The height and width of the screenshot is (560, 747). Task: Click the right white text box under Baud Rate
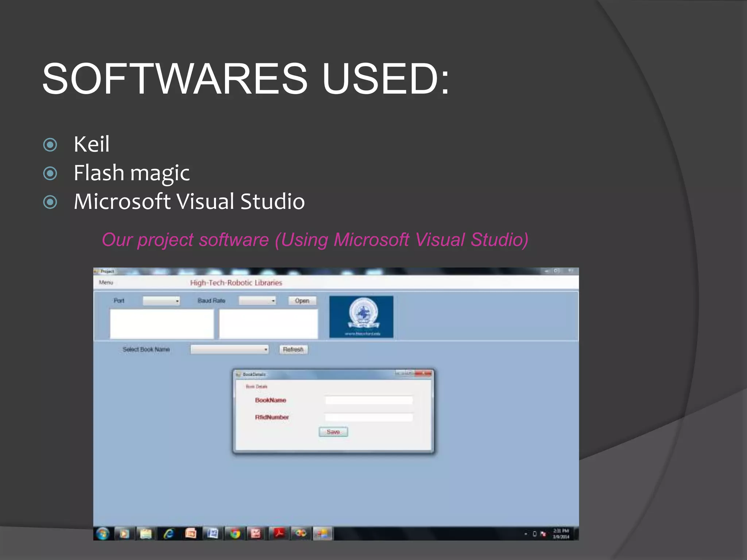pos(268,324)
